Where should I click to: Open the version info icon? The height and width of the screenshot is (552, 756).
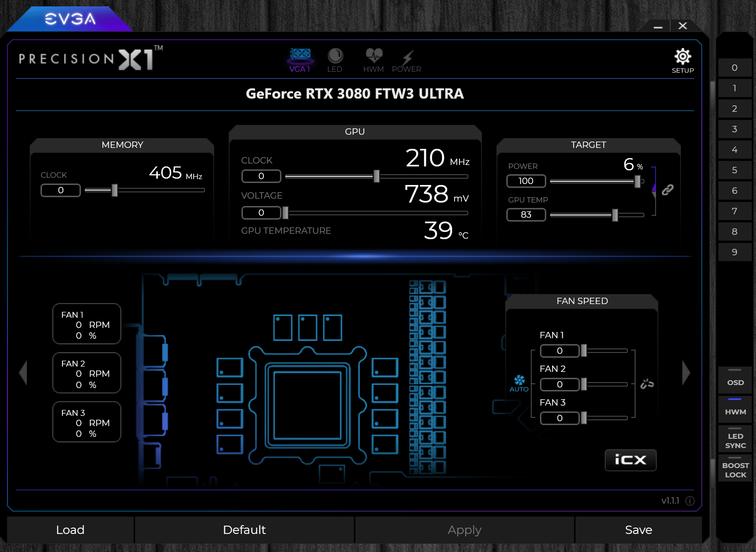pyautogui.click(x=690, y=501)
